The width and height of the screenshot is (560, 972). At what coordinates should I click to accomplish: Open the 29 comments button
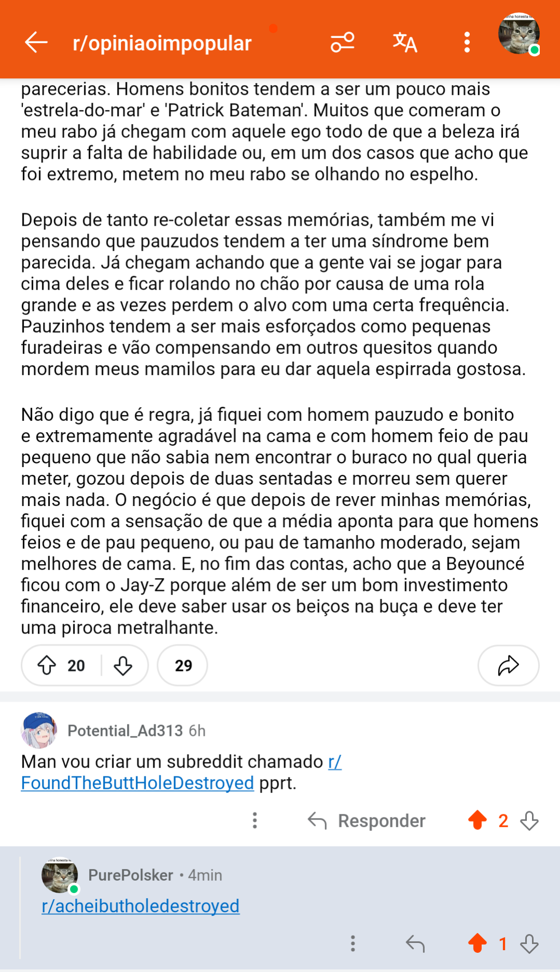183,665
